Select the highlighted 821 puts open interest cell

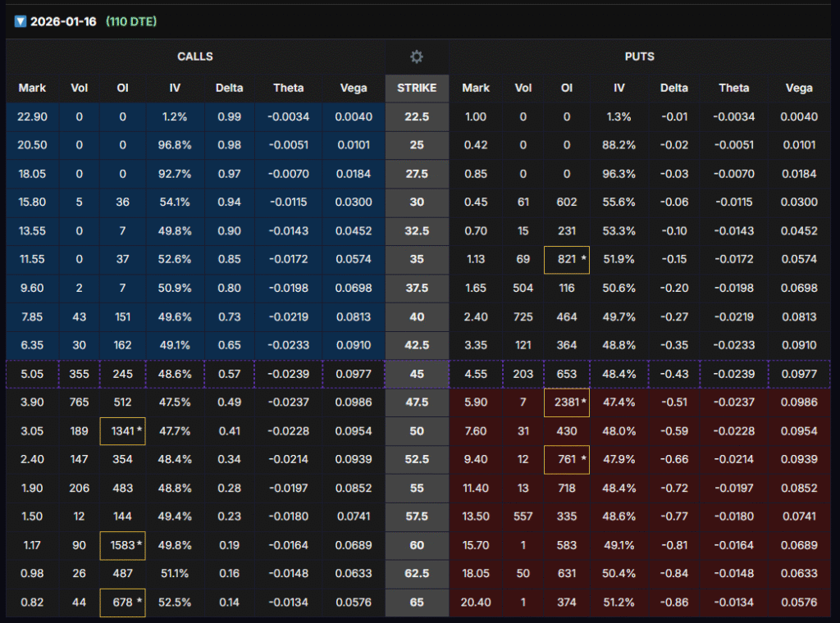(566, 260)
